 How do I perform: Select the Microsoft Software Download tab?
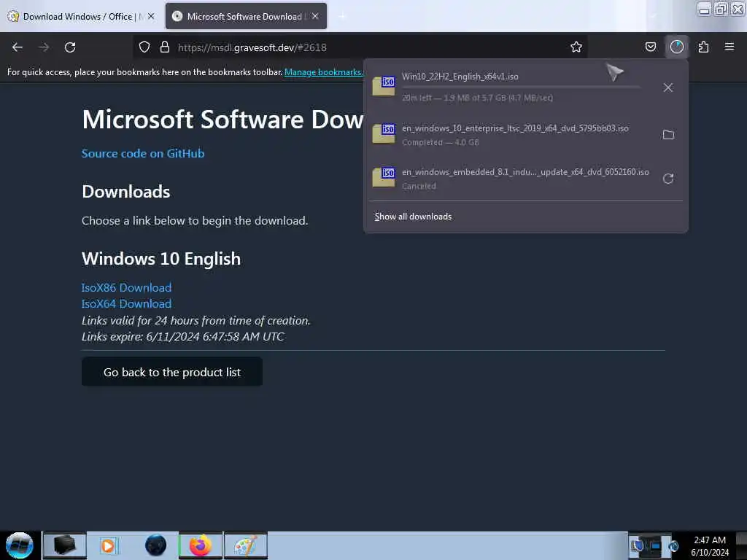[246, 16]
